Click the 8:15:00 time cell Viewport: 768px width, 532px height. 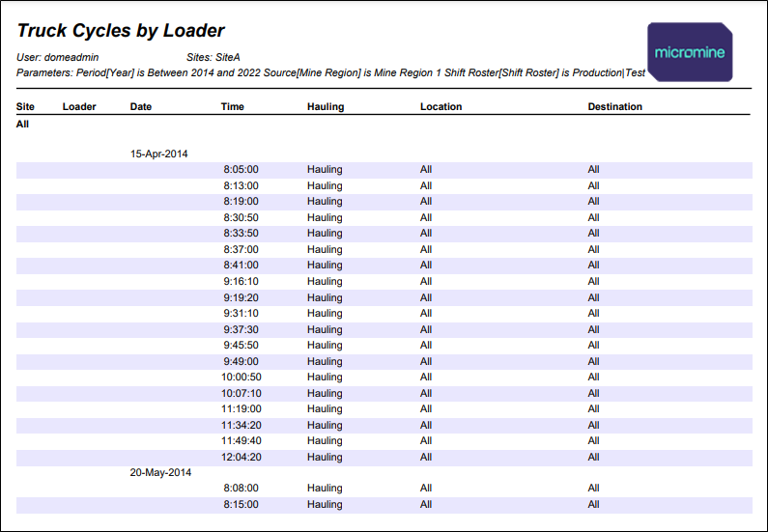(x=241, y=504)
